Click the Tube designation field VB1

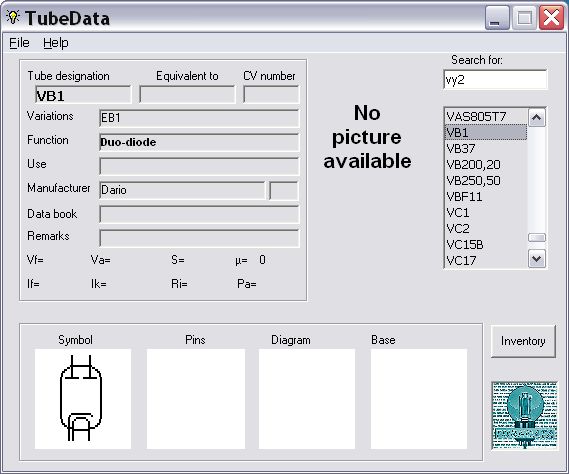tap(83, 95)
